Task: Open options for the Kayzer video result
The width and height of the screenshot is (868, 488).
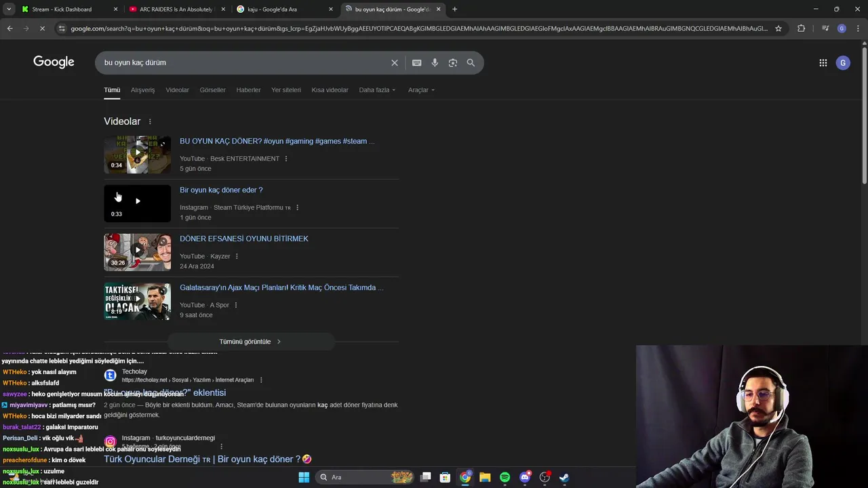Action: (x=237, y=256)
